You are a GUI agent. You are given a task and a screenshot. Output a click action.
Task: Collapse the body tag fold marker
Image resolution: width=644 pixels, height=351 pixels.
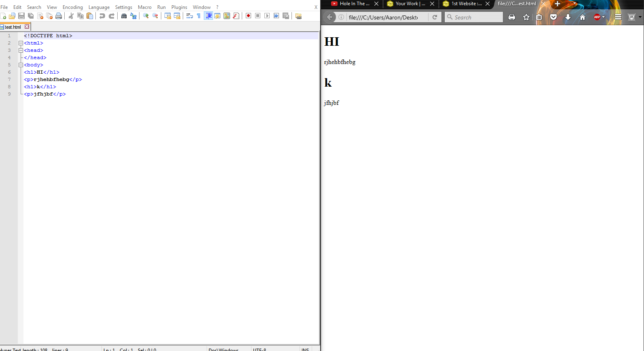(21, 65)
